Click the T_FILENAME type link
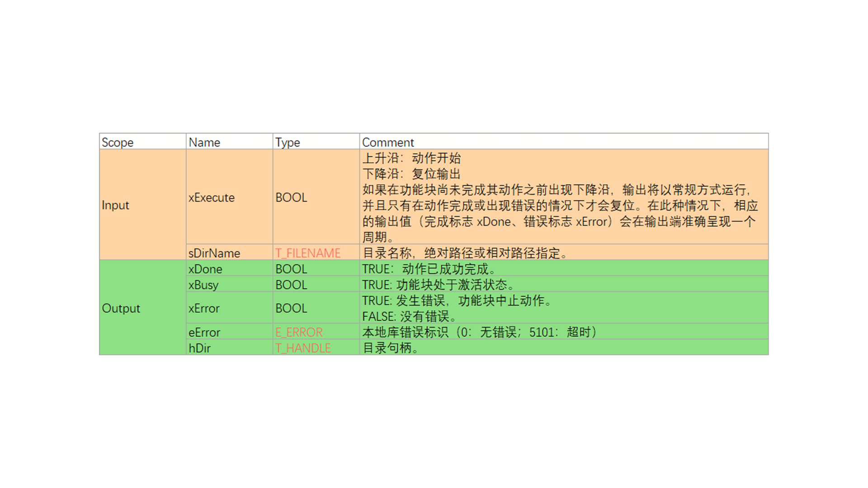Screen dimensions: 868x488 point(307,253)
